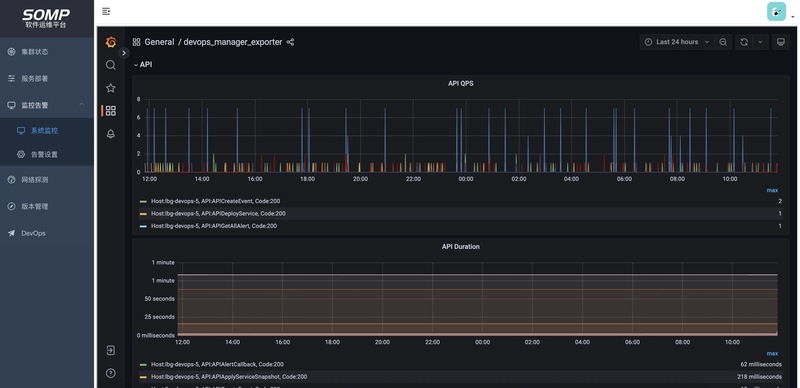The width and height of the screenshot is (800, 388).
Task: Open the Starred dashboards star icon
Action: point(111,88)
